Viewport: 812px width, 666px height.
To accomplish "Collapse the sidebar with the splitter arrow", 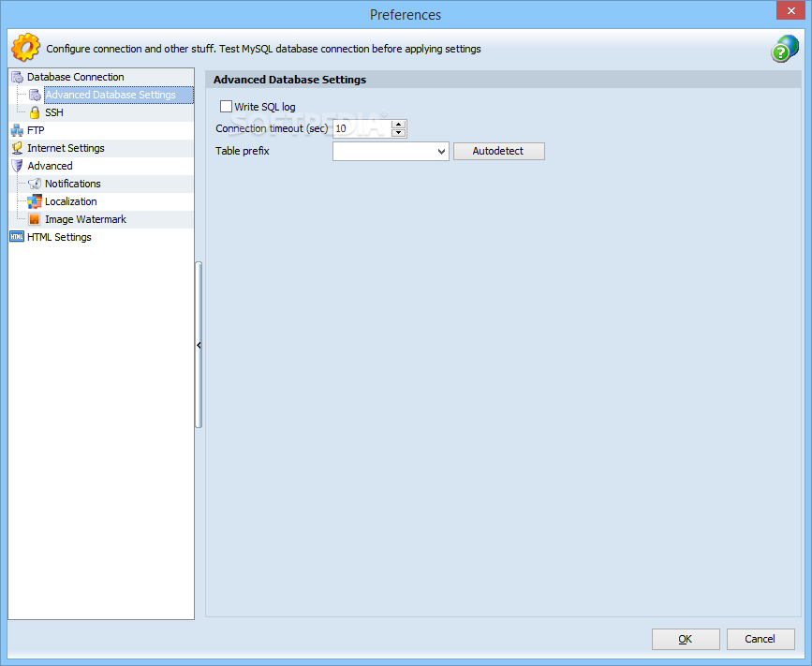I will (x=199, y=345).
